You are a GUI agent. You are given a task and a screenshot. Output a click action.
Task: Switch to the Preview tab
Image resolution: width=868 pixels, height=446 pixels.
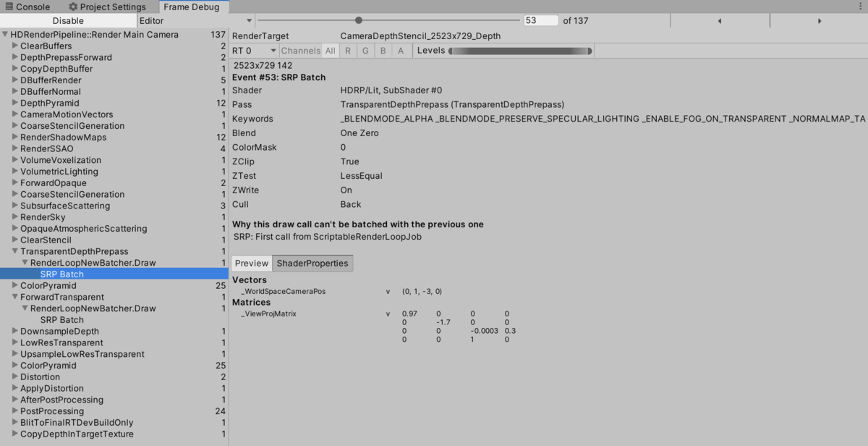pyautogui.click(x=252, y=264)
